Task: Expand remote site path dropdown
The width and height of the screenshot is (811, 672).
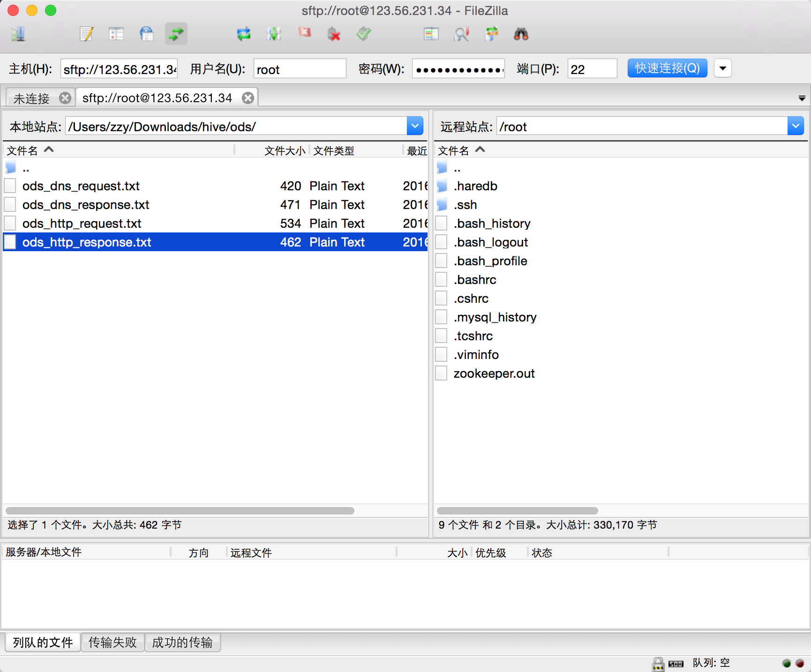Action: point(796,126)
